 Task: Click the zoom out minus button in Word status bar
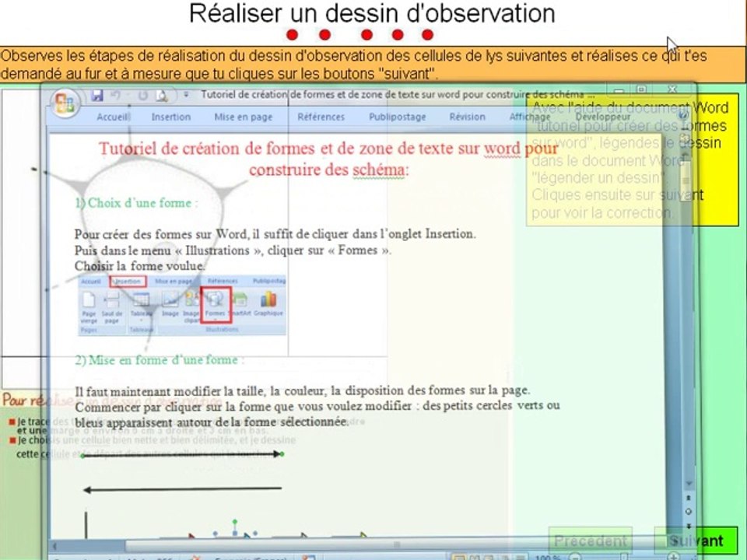575,557
